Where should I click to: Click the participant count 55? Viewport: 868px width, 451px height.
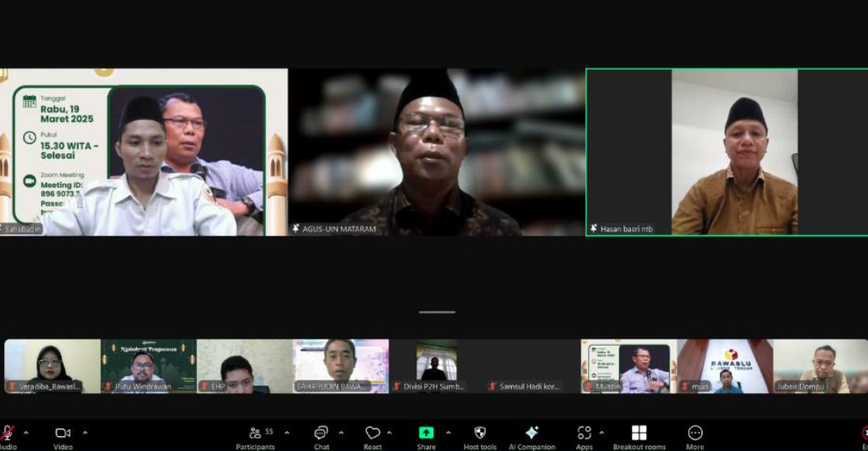269,432
